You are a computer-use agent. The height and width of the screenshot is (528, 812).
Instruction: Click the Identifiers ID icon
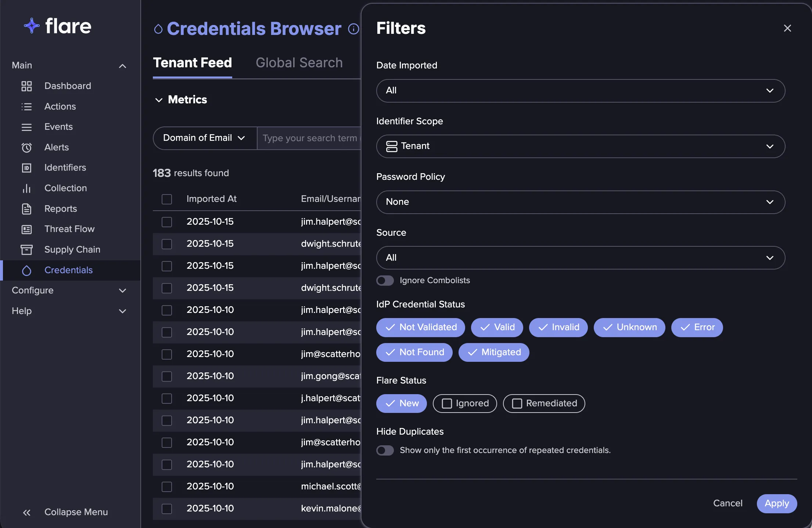click(x=26, y=168)
